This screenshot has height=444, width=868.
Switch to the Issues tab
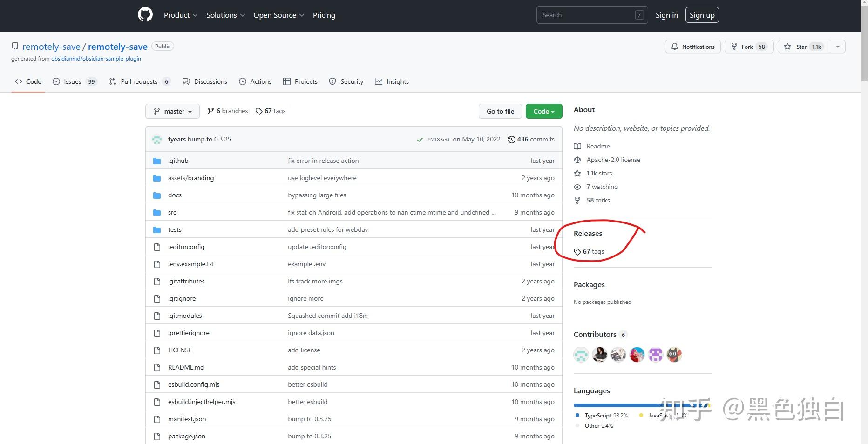pos(75,81)
